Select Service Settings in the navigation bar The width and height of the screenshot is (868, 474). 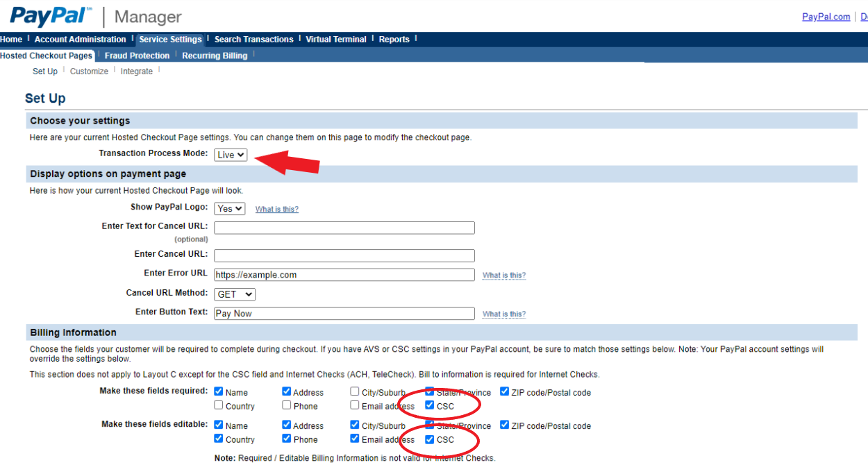click(x=170, y=40)
